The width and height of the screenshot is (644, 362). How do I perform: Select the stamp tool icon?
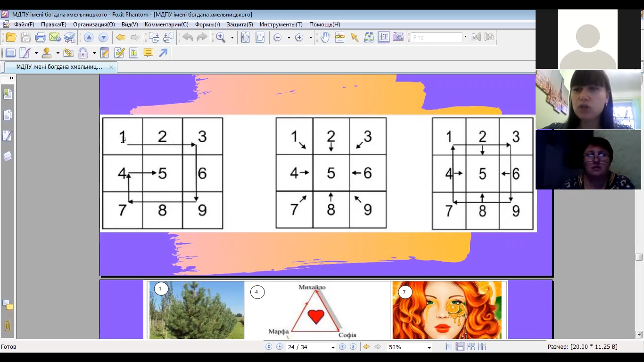pyautogui.click(x=47, y=53)
